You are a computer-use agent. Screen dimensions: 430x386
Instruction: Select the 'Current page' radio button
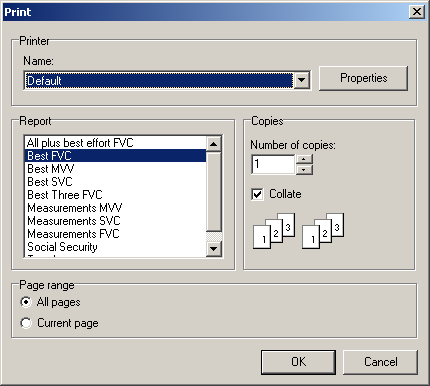[x=26, y=323]
